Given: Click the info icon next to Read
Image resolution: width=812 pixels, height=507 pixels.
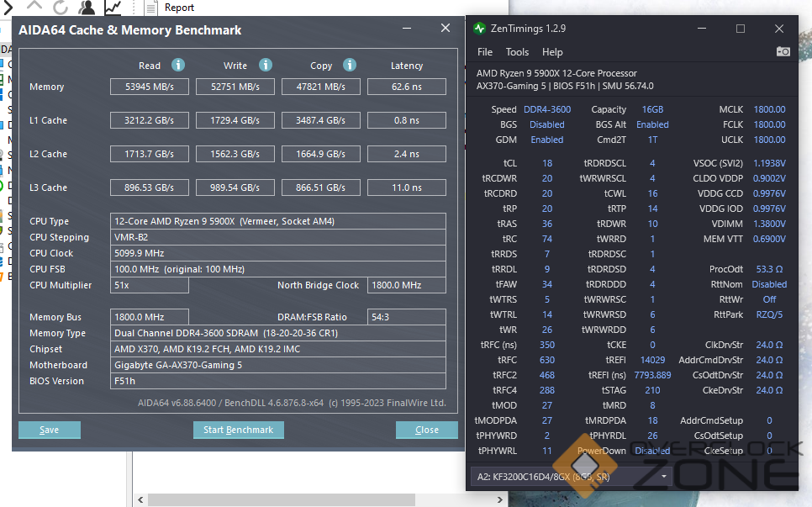Looking at the screenshot, I should [x=178, y=65].
